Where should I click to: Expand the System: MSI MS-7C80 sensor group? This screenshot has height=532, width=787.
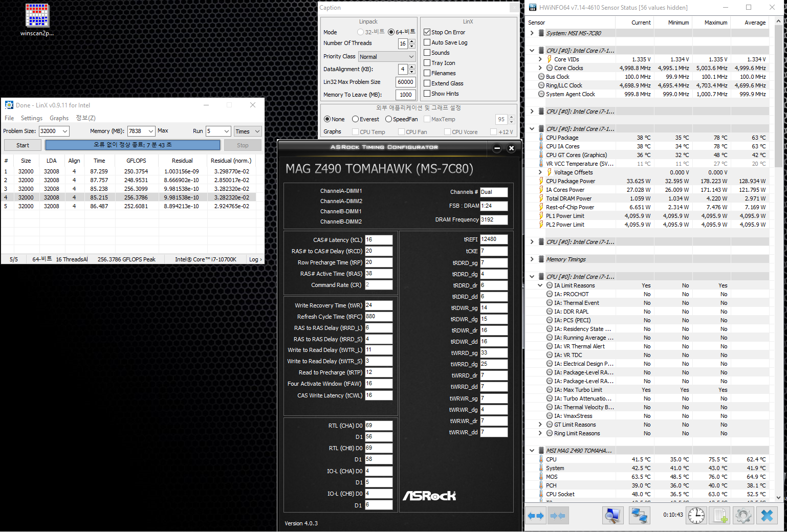pos(532,33)
